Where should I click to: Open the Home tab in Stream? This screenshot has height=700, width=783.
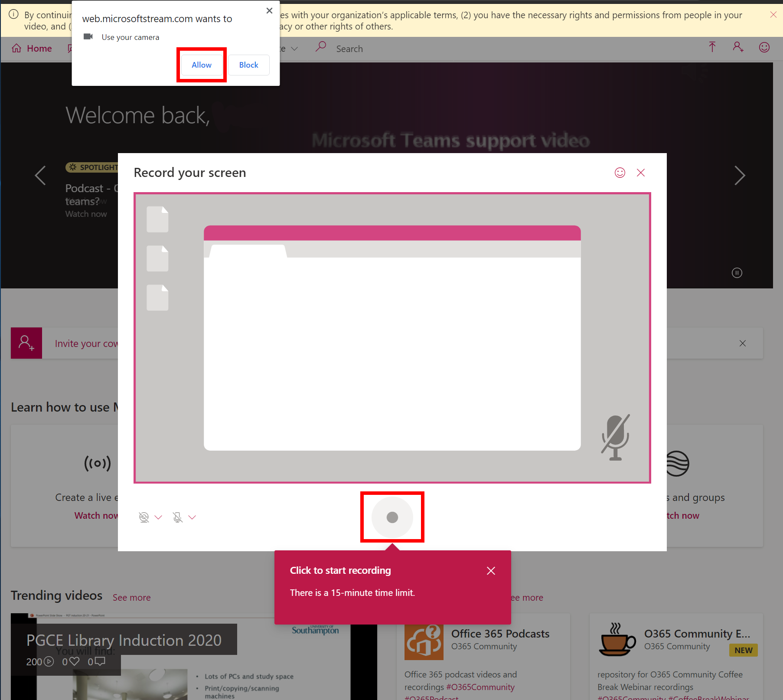tap(32, 48)
